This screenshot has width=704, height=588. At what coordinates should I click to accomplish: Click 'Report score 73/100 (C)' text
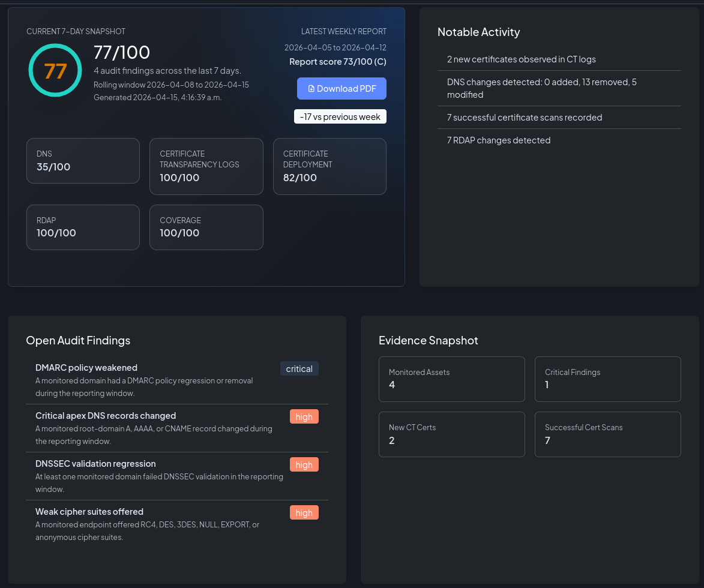338,61
